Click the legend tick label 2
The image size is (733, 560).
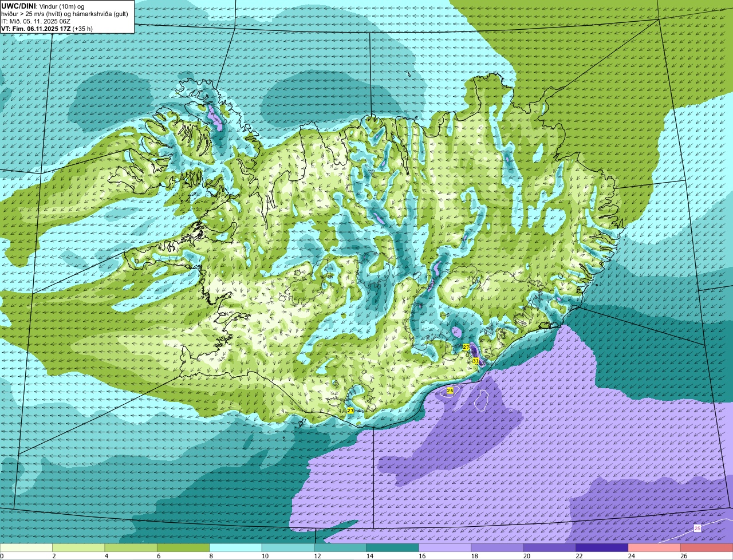(x=54, y=556)
